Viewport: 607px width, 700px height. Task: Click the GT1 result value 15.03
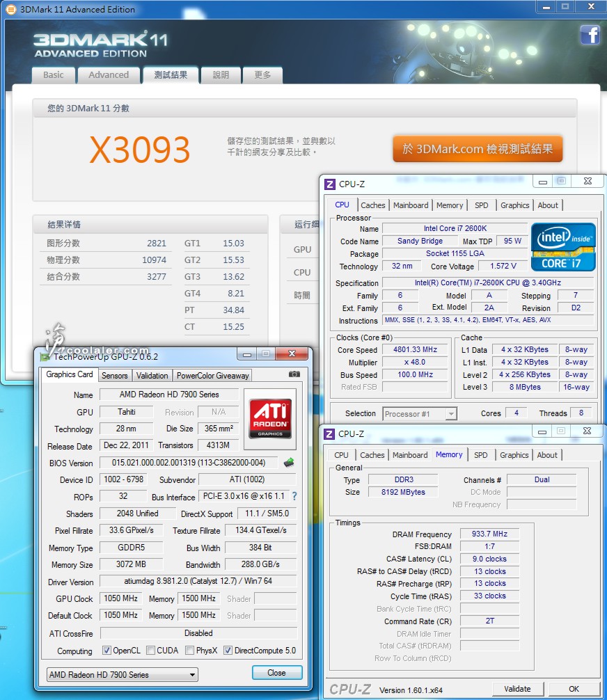pyautogui.click(x=234, y=244)
